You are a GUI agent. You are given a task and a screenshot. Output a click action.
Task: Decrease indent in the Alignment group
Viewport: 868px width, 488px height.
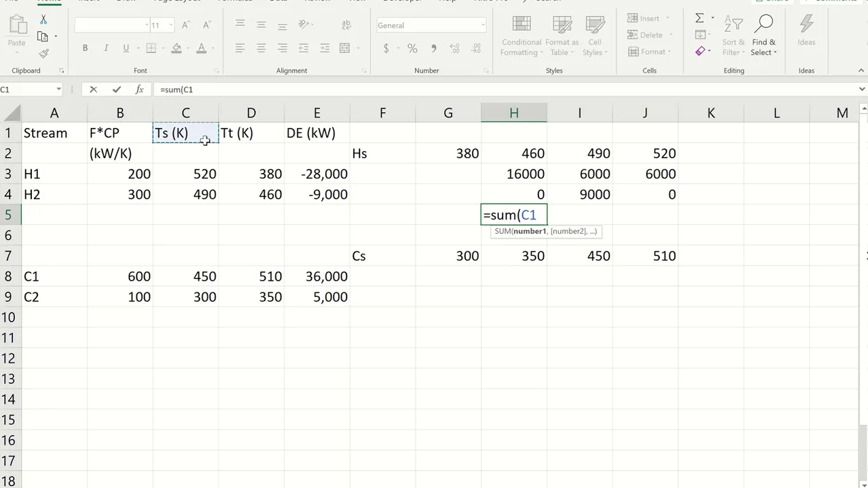coord(304,48)
